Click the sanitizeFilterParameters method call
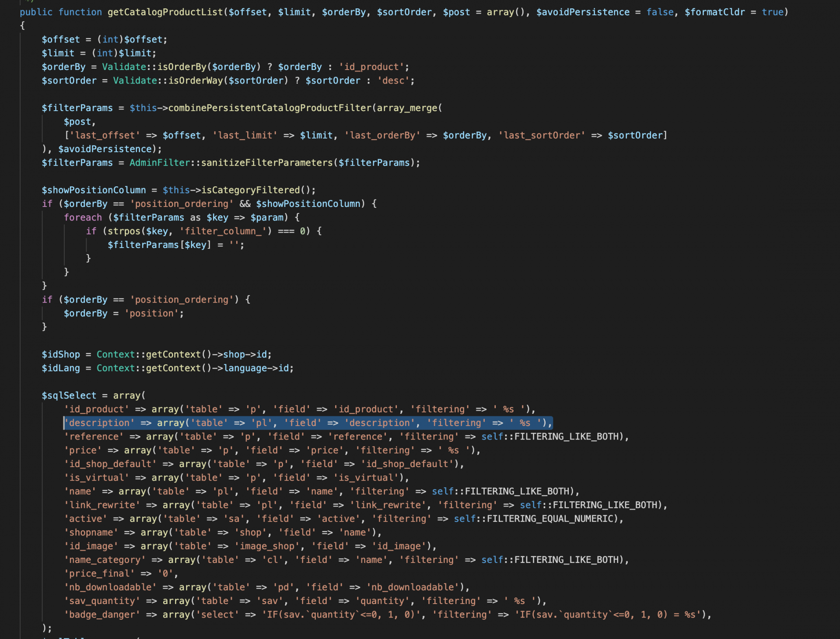840x639 pixels. (267, 163)
